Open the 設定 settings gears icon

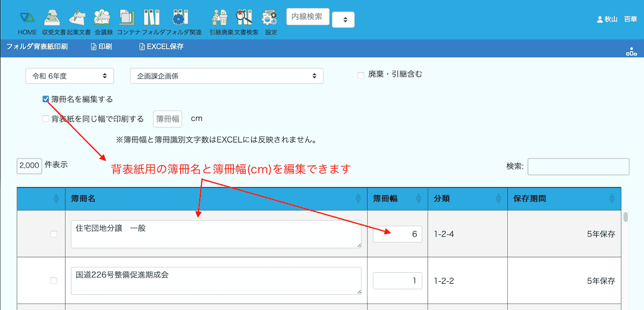click(x=270, y=18)
